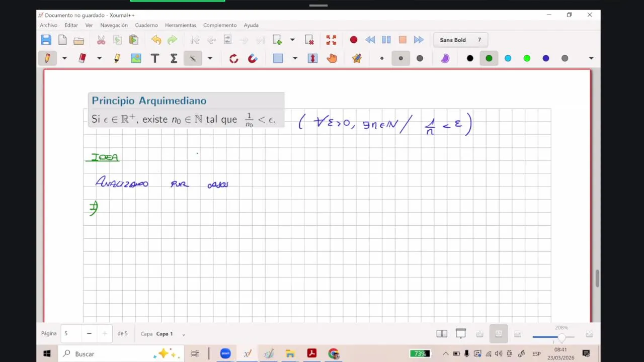Viewport: 644px width, 362px height.
Task: Select the Hand pan tool
Action: point(332,58)
